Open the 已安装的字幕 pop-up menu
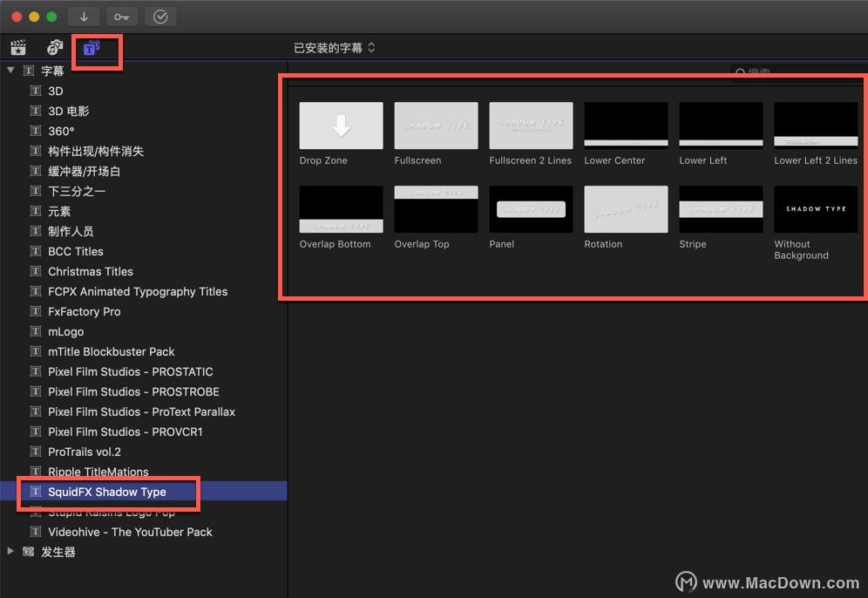Screen dimensions: 868x598 [335, 48]
